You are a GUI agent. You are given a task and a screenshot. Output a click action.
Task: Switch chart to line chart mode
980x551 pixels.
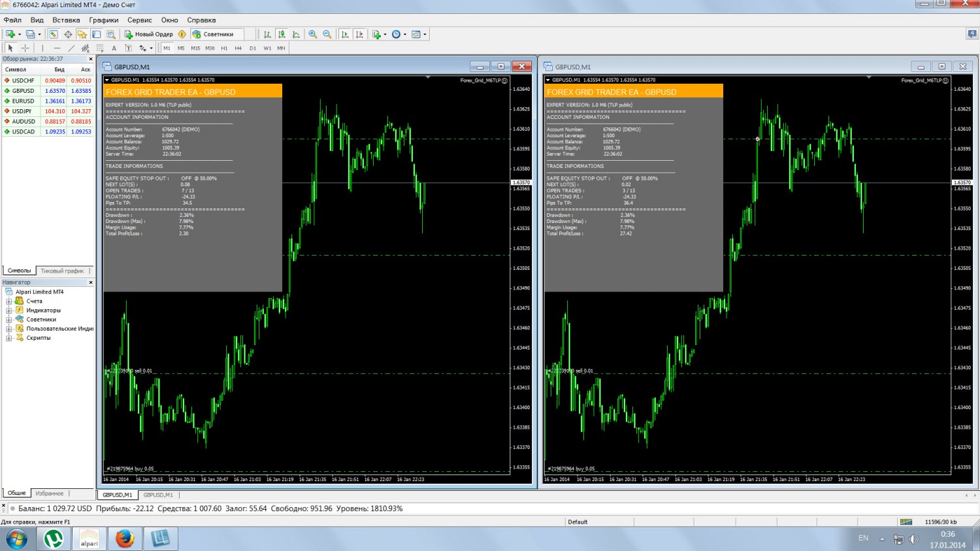[296, 34]
